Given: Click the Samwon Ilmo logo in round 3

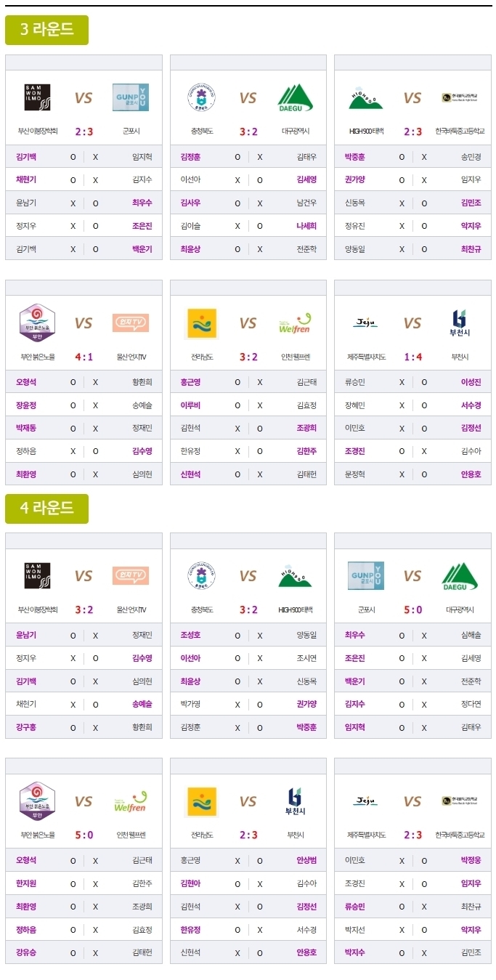Looking at the screenshot, I should [x=38, y=97].
